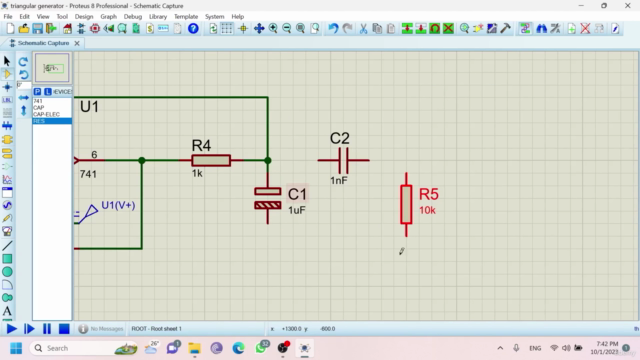Select RES in devices list

tap(52, 121)
